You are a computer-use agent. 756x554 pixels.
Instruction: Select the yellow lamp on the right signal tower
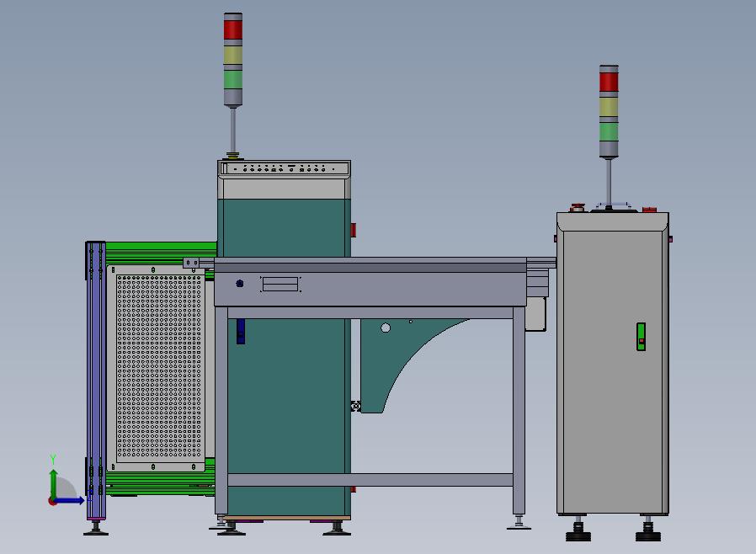click(609, 107)
